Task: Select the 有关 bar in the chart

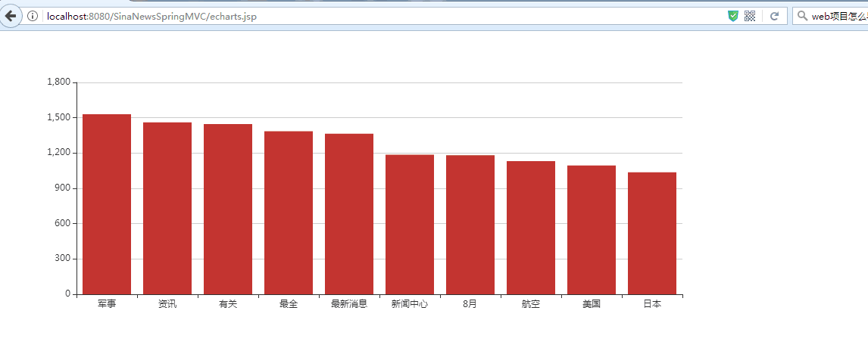Action: coord(228,210)
